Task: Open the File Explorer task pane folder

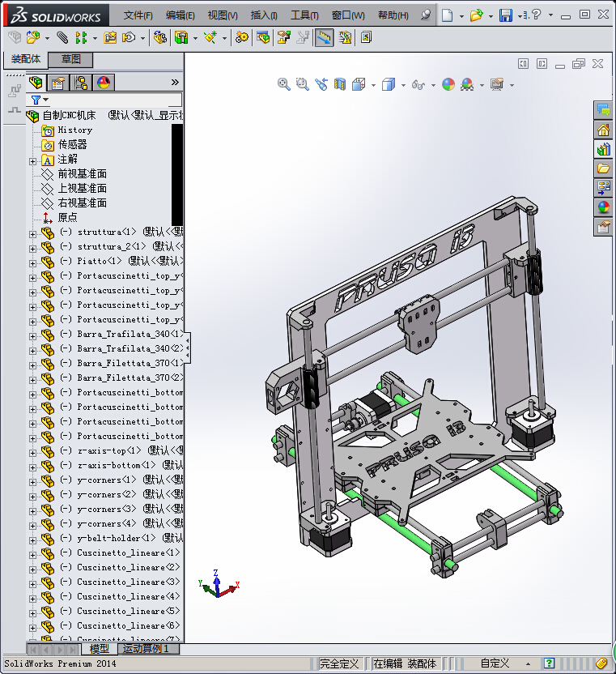Action: 603,168
